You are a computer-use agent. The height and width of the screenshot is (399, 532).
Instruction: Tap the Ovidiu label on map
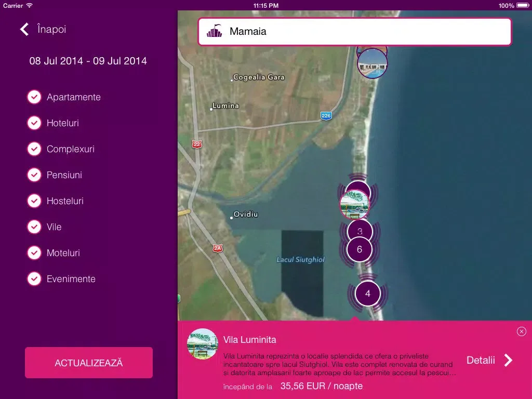(246, 215)
